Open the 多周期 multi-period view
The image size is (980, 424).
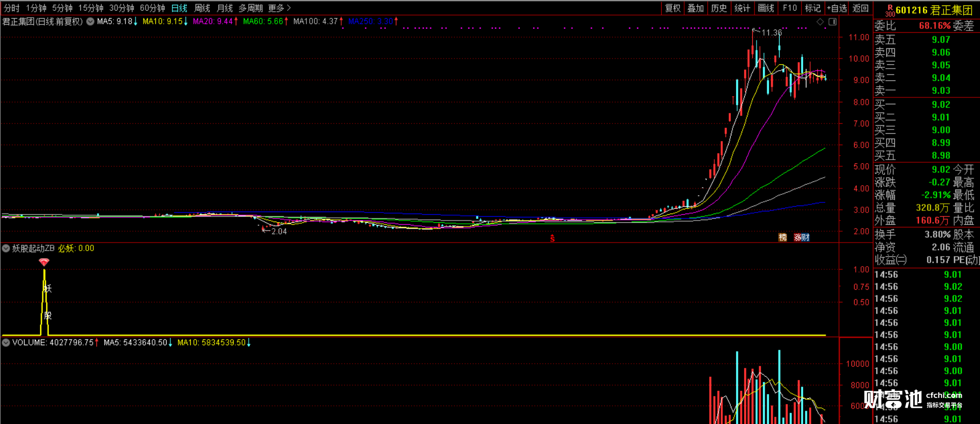click(x=250, y=8)
